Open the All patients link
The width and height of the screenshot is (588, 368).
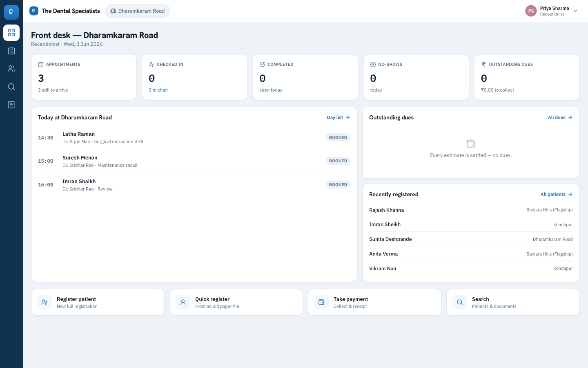click(557, 194)
